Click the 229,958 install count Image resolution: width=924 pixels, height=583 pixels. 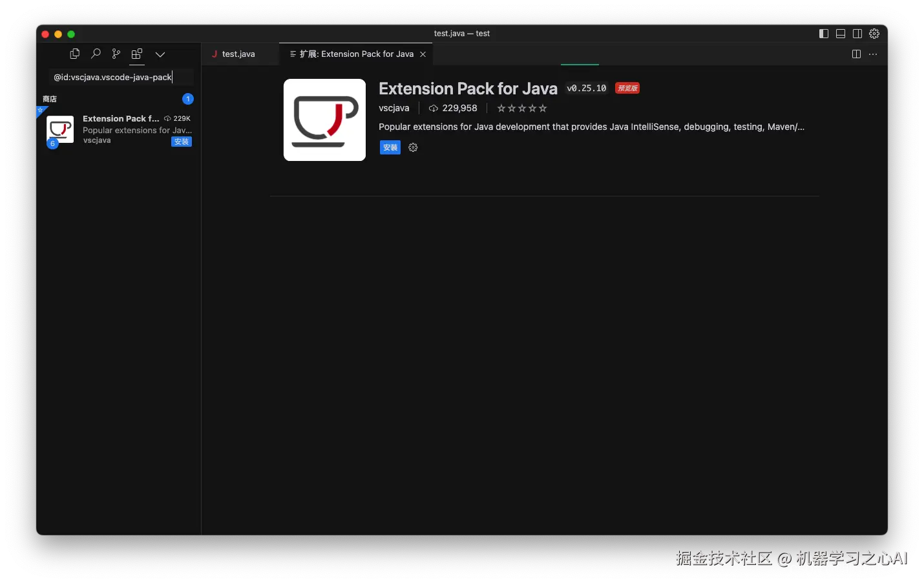coord(453,108)
